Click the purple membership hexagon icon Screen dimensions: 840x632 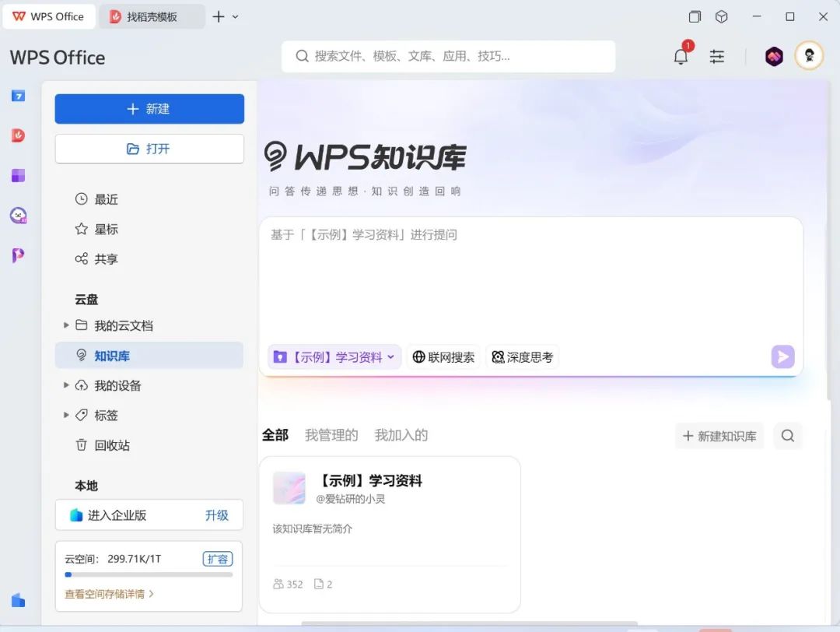774,56
